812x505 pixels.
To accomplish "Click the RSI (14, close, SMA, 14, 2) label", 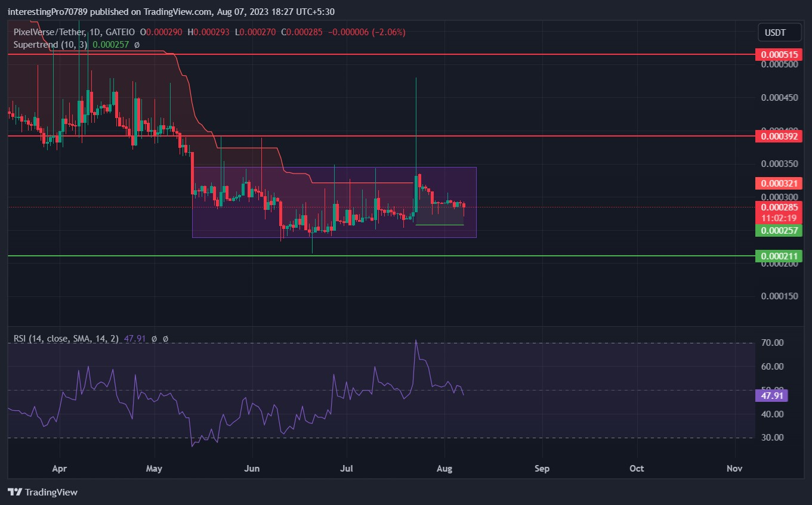I will coord(66,339).
